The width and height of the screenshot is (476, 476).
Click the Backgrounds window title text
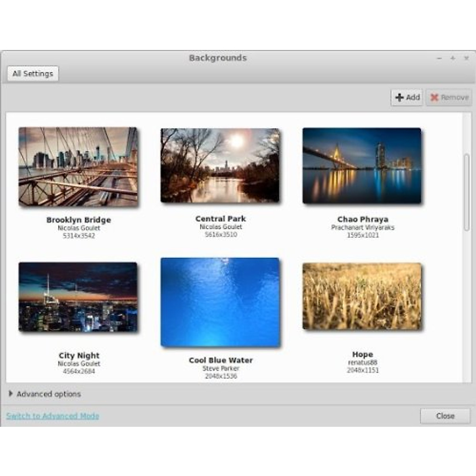218,58
